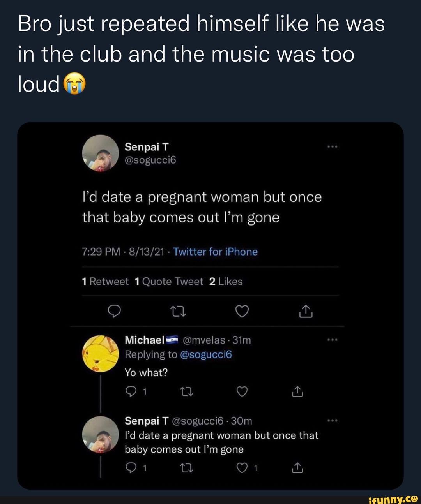This screenshot has height=504, width=421.
Task: Open more options on main tweet
Action: pos(332,147)
